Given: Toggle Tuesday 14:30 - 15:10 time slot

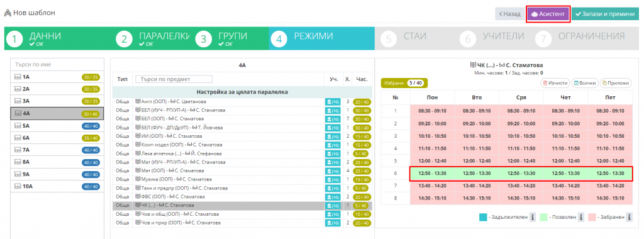Looking at the screenshot, I should click(x=477, y=198).
